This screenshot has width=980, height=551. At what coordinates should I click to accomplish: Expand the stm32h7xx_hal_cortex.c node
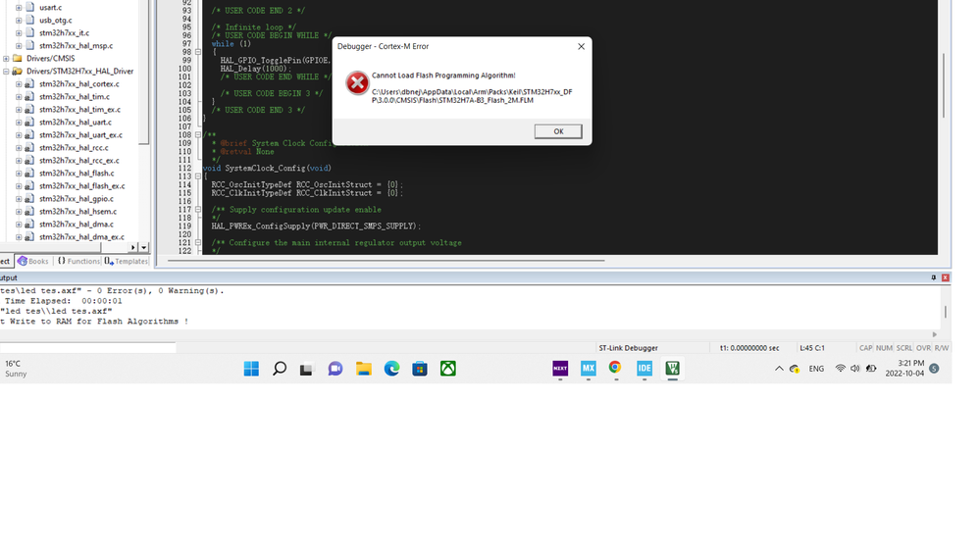click(x=19, y=83)
